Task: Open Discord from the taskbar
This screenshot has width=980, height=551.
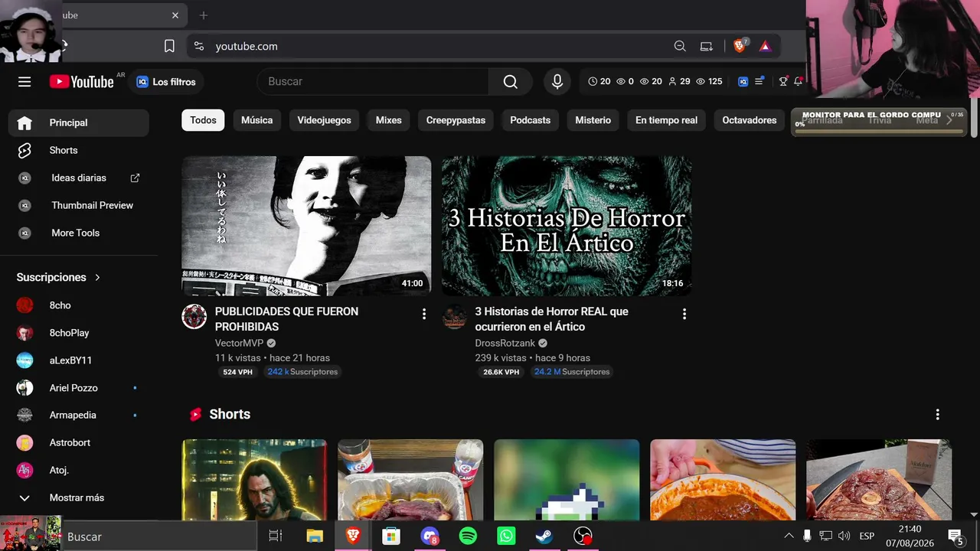Action: pyautogui.click(x=430, y=536)
